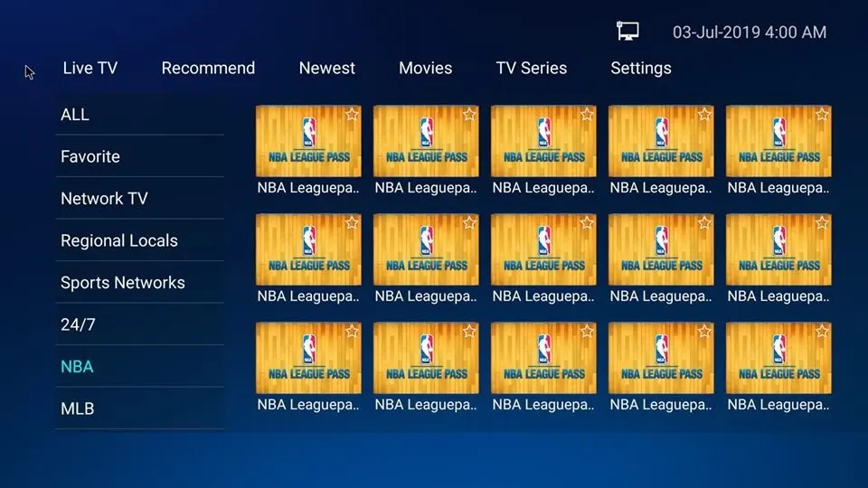Open the Newest tab
This screenshot has width=868, height=488.
pos(326,68)
